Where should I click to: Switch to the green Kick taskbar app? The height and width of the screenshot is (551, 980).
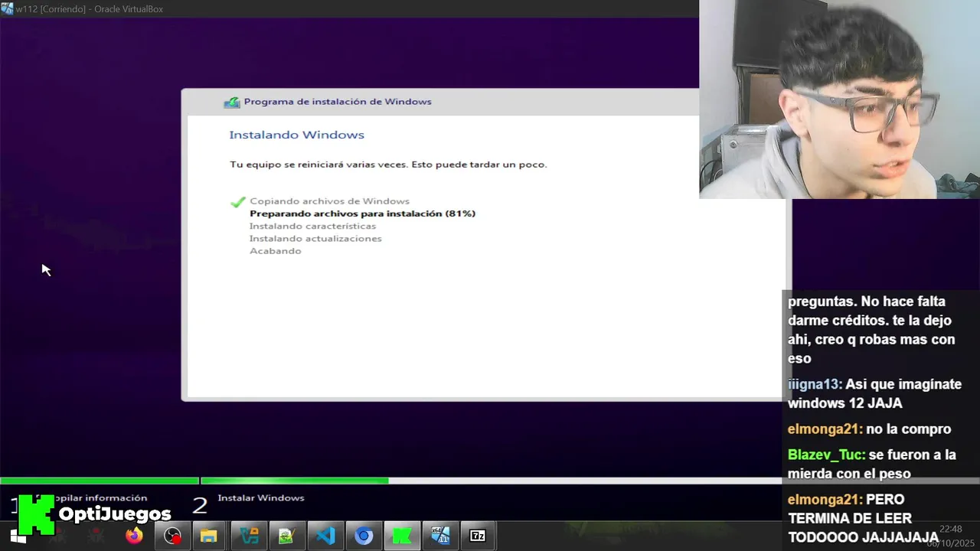click(402, 536)
